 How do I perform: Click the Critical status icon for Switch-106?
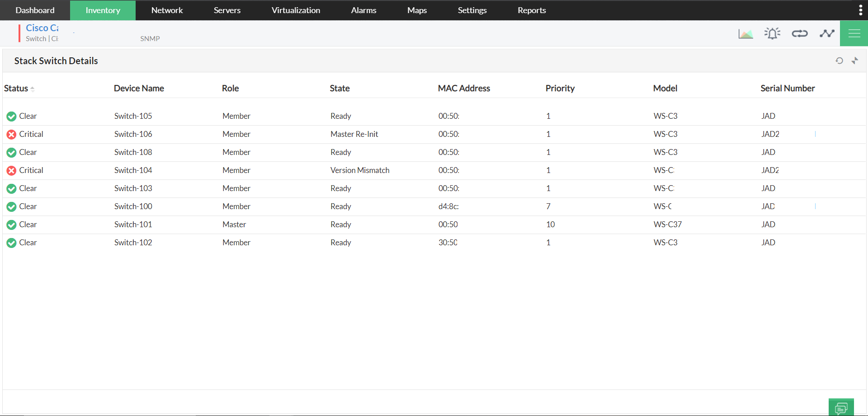tap(12, 134)
